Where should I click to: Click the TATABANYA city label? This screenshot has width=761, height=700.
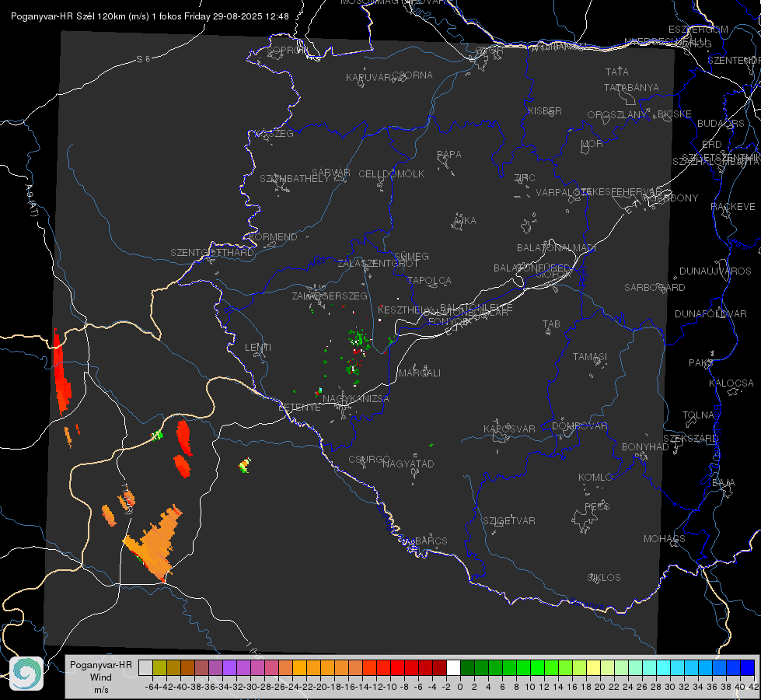coord(631,87)
